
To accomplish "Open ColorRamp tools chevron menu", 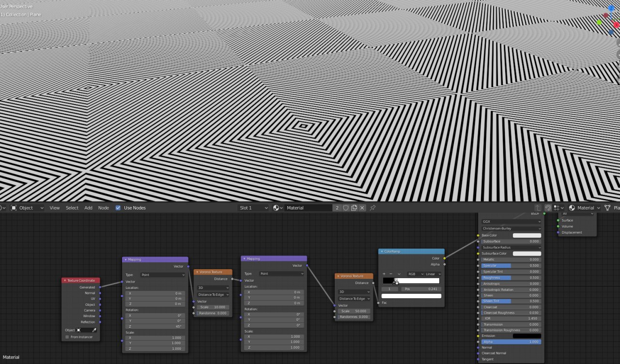I will [399, 274].
